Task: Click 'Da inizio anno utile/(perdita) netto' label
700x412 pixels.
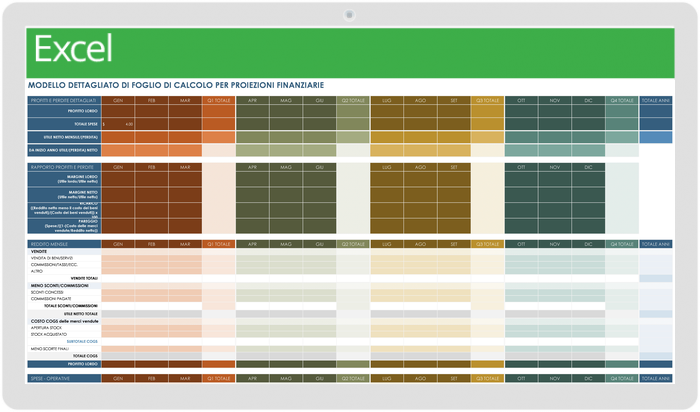Action: click(64, 150)
